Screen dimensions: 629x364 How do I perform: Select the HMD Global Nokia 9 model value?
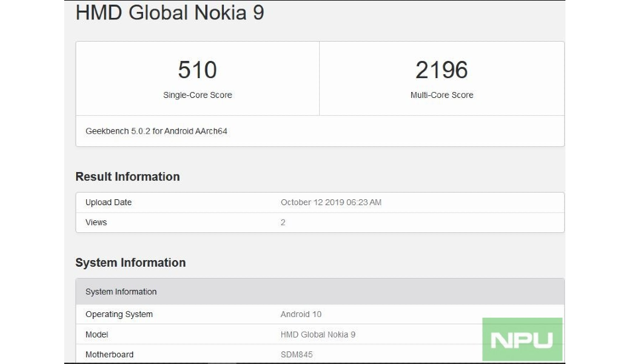[318, 334]
